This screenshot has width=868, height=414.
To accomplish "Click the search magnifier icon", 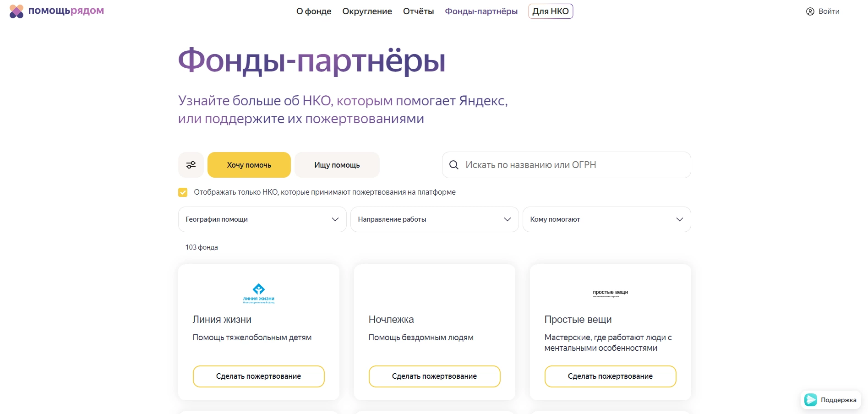I will click(x=454, y=165).
